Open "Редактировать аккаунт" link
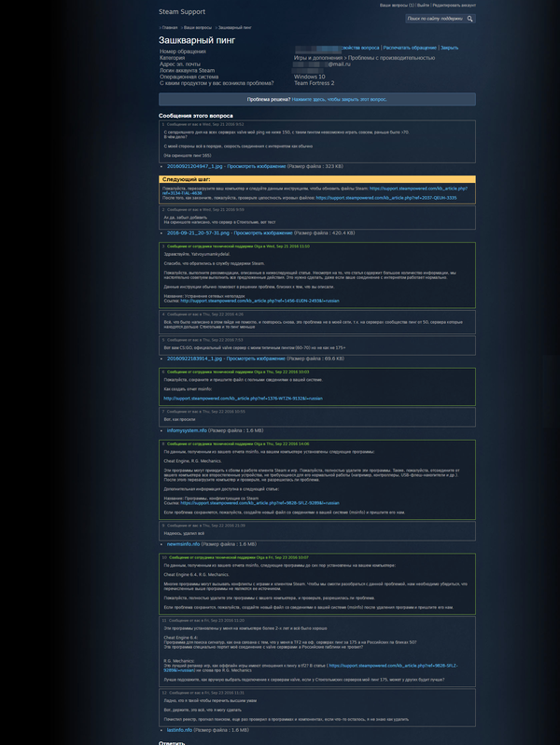 [454, 6]
